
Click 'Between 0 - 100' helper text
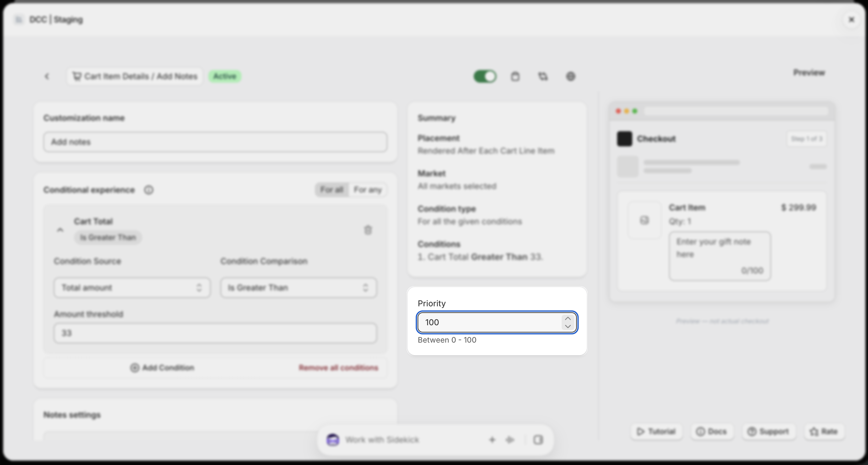pyautogui.click(x=447, y=340)
